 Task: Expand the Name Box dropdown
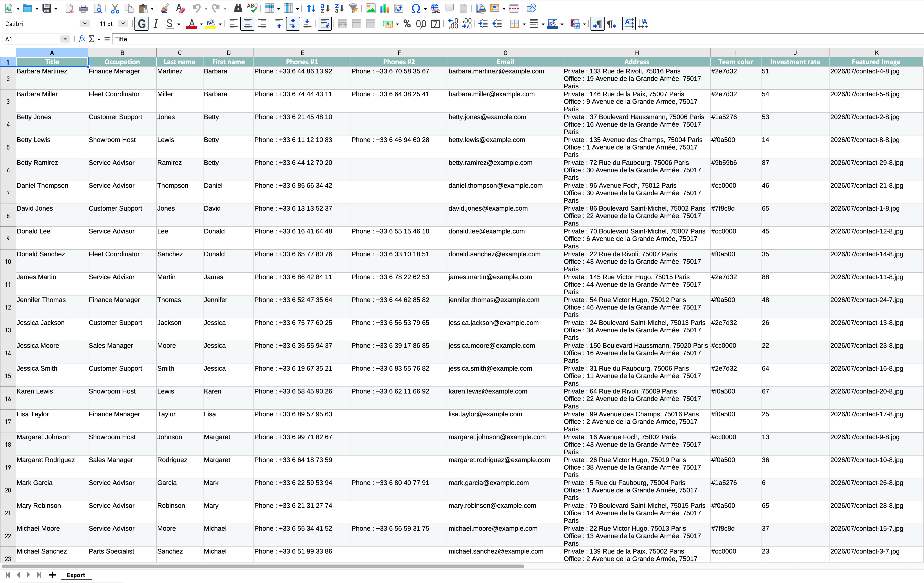coord(65,39)
